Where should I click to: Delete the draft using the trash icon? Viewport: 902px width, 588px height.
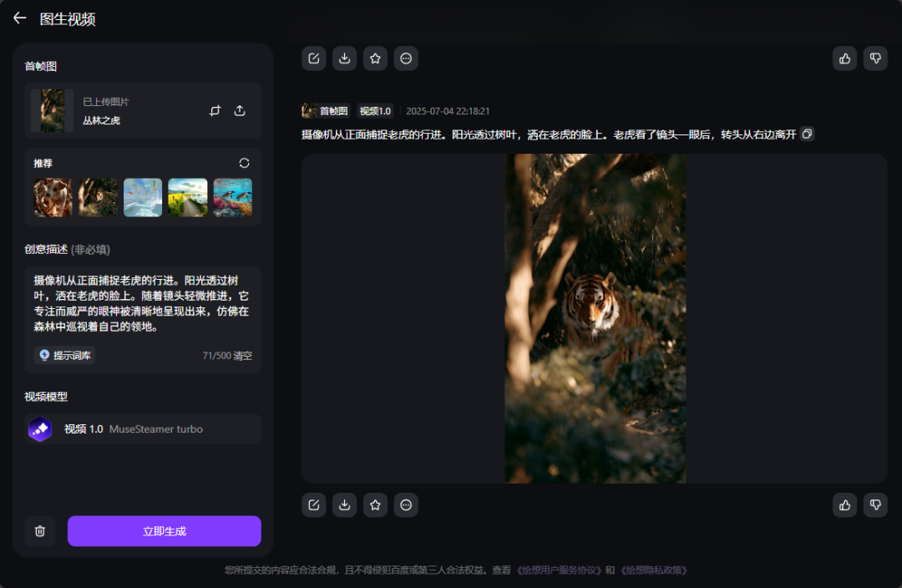tap(39, 530)
